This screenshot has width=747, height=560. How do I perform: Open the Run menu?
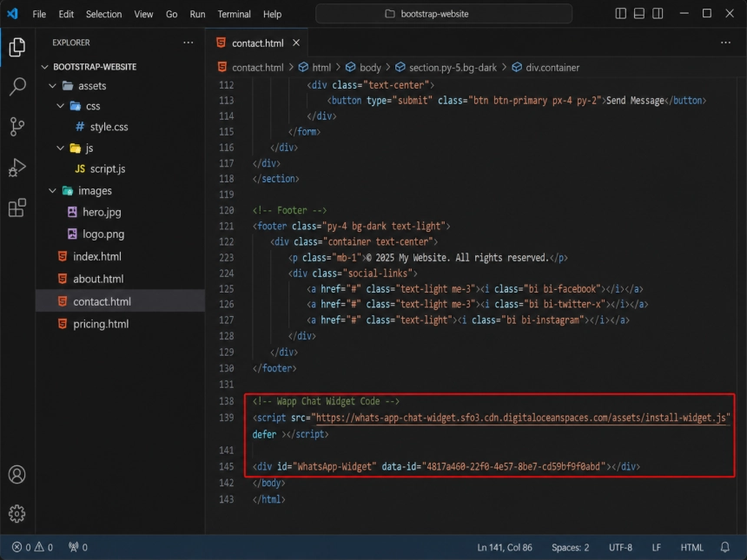(197, 14)
